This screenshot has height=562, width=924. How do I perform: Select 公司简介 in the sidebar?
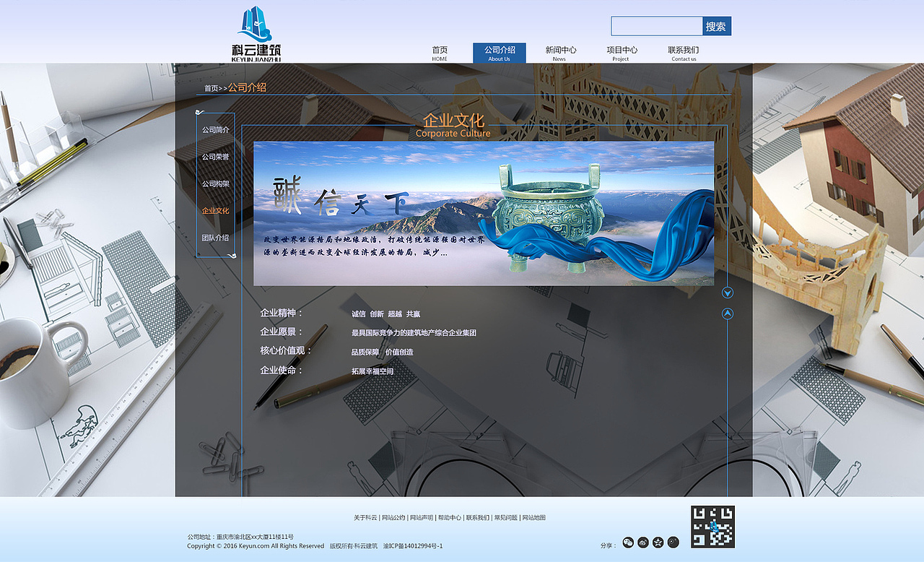click(x=216, y=130)
